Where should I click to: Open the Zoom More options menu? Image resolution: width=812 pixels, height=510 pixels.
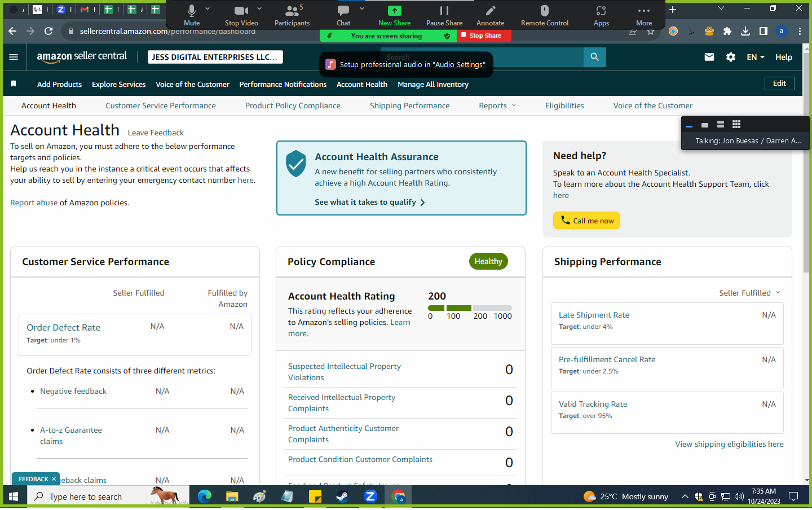coord(644,15)
